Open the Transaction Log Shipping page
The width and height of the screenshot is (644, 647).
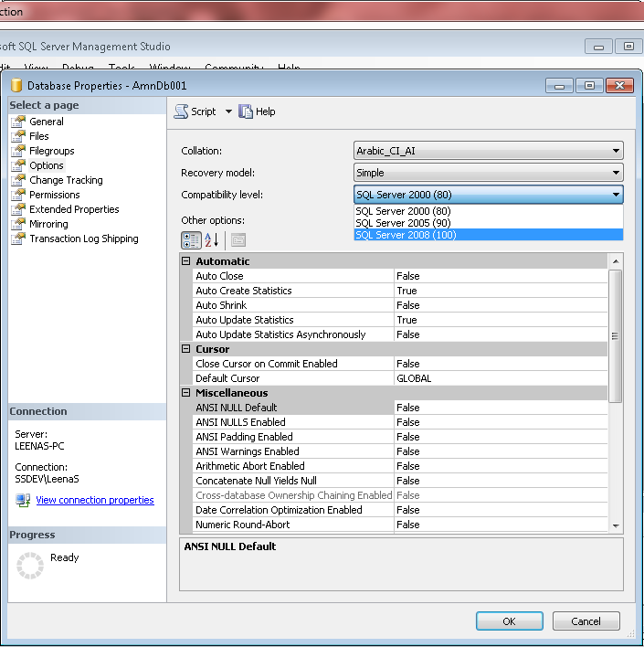click(x=84, y=239)
